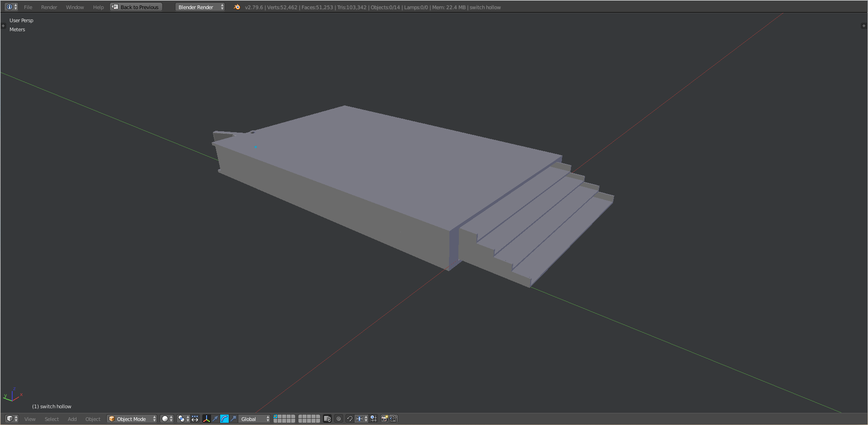Enable the translate manipulator arrow
The width and height of the screenshot is (868, 425).
pos(216,419)
